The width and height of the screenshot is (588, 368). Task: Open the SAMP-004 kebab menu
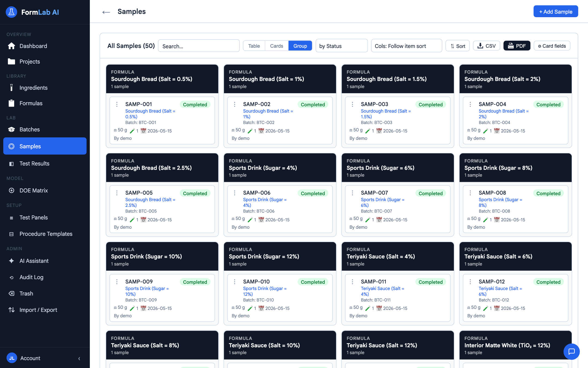pos(470,104)
